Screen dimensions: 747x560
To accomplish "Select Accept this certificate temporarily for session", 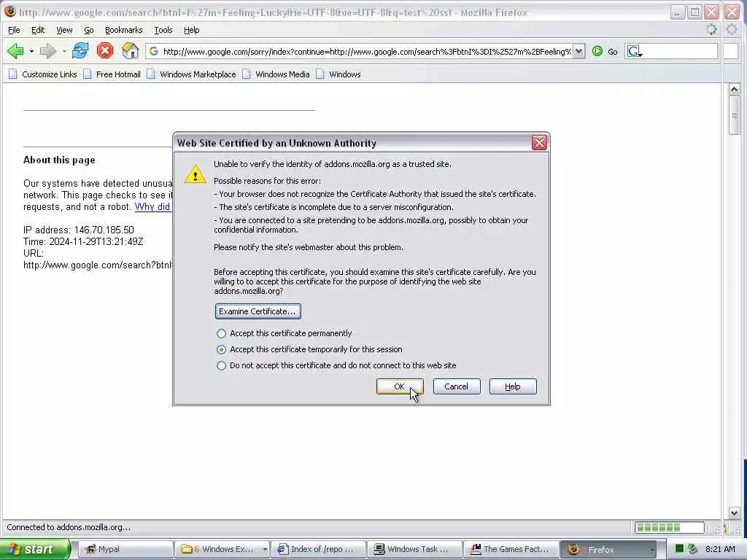I will [309, 349].
